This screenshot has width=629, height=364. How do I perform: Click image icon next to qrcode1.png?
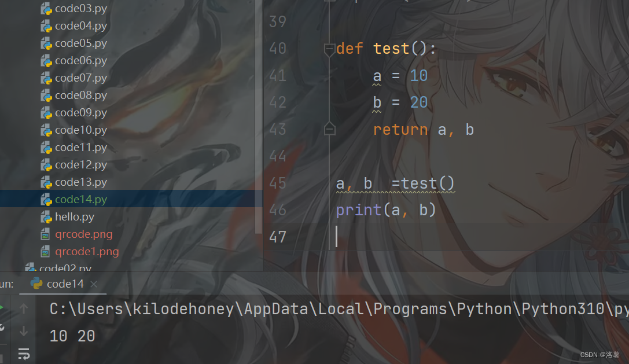point(45,252)
